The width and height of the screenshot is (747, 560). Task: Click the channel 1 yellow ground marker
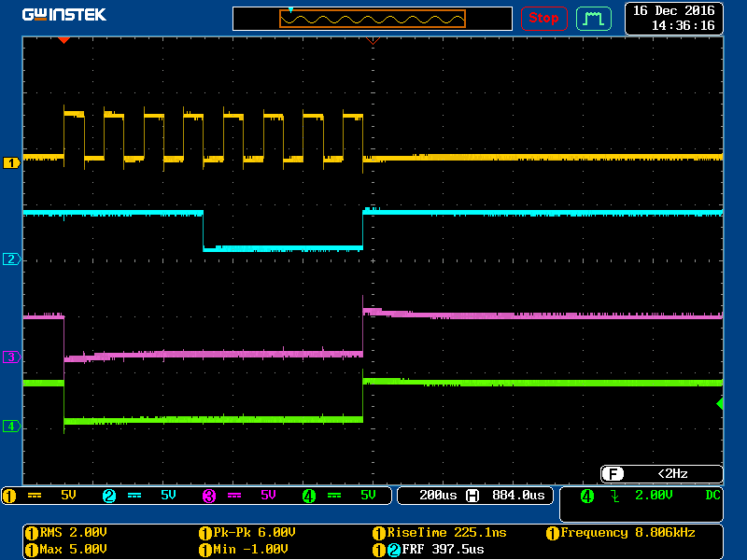pos(11,162)
